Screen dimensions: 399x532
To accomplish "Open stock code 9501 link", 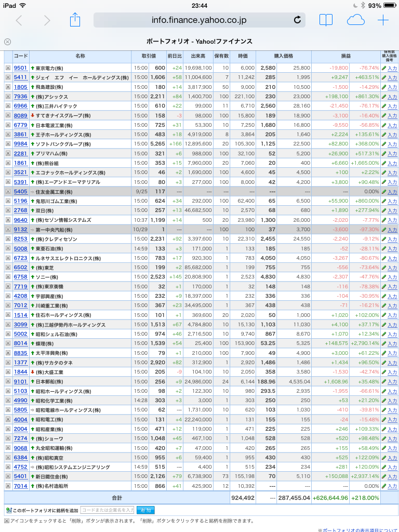I will tap(20, 68).
